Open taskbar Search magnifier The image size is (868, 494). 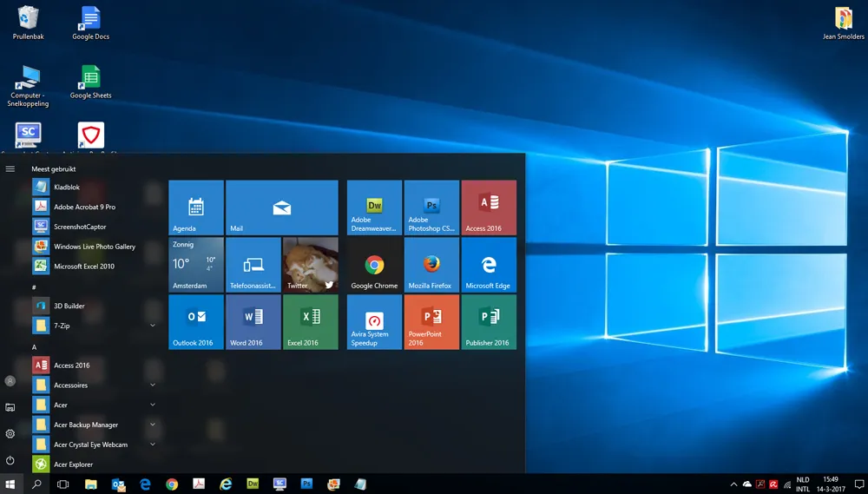[36, 484]
